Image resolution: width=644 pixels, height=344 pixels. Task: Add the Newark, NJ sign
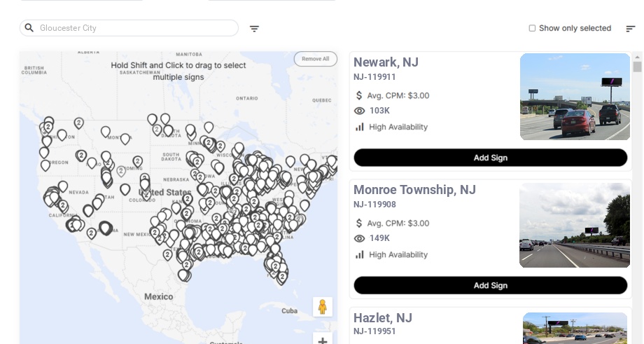(x=490, y=158)
